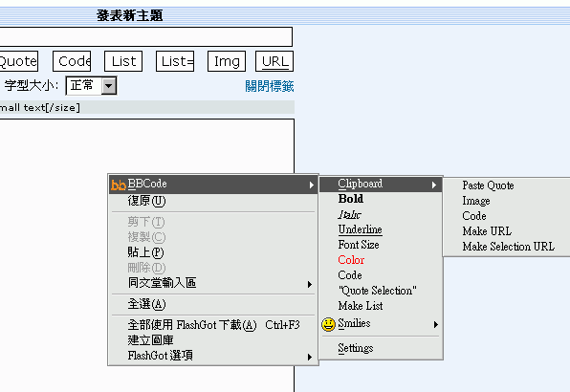Apply Italic from BBCode submenu

381,214
